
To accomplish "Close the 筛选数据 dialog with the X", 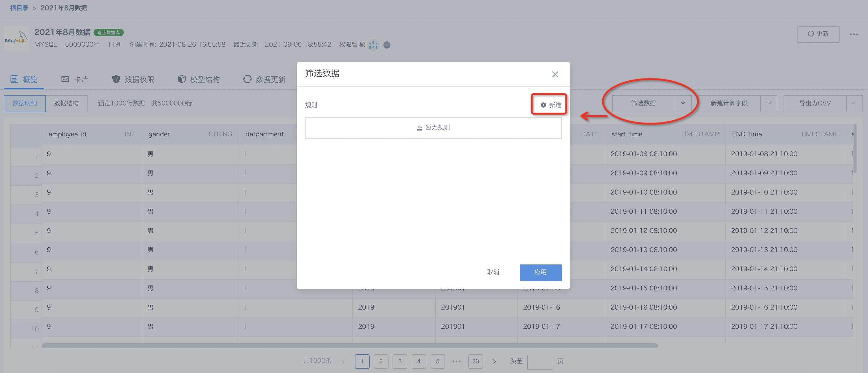I will coord(555,75).
